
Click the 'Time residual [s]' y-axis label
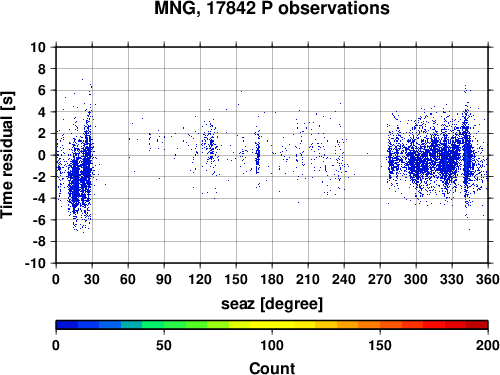(x=7, y=155)
